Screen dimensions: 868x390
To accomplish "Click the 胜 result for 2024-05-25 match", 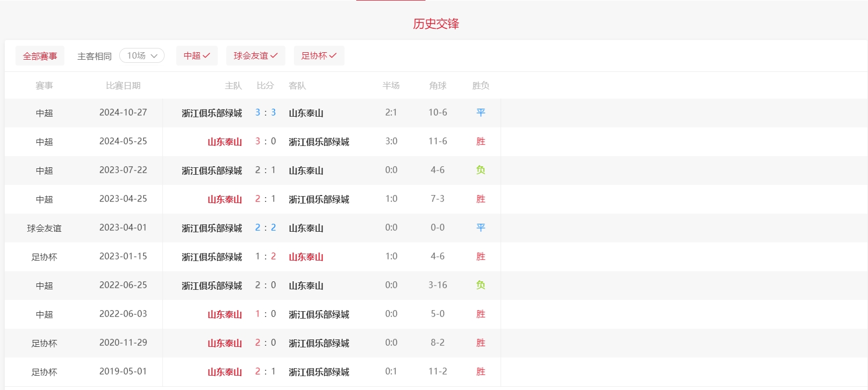I will [x=480, y=141].
